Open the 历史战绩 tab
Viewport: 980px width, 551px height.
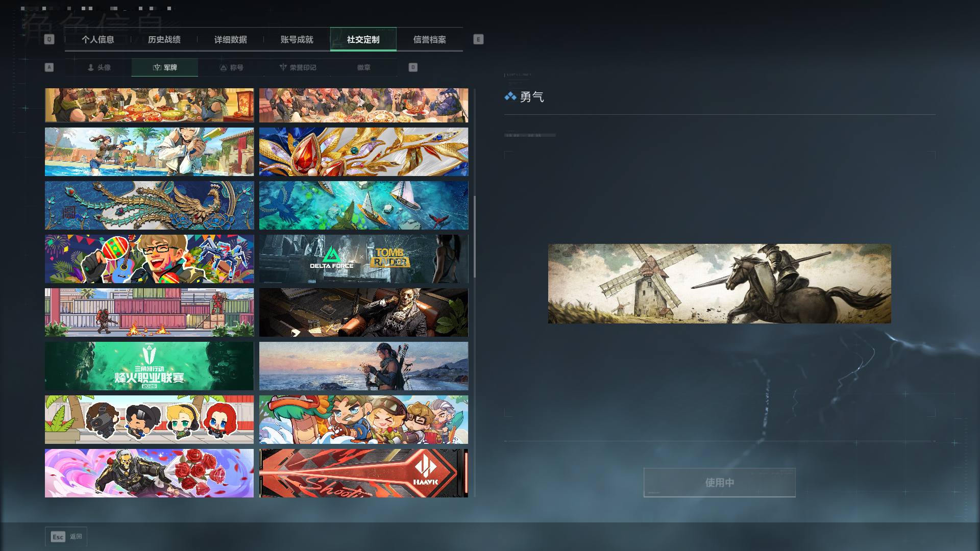coord(164,39)
